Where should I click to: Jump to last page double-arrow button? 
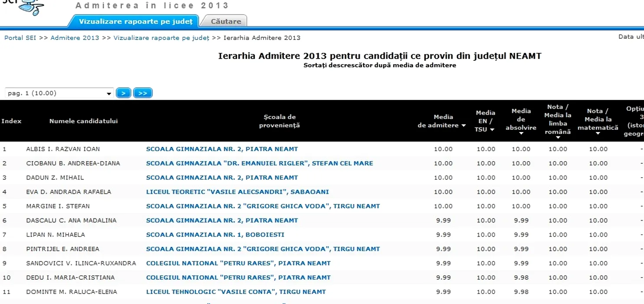pyautogui.click(x=143, y=93)
